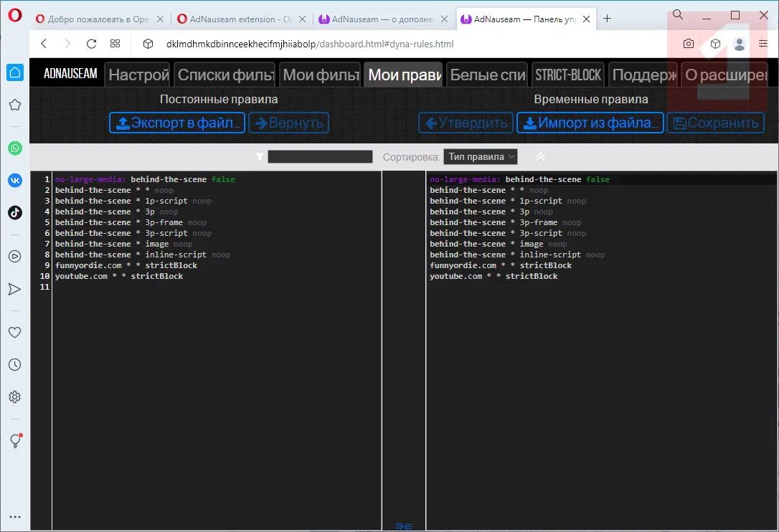The height and width of the screenshot is (532, 779).
Task: Go to Opera home sidebar icon
Action: click(15, 72)
